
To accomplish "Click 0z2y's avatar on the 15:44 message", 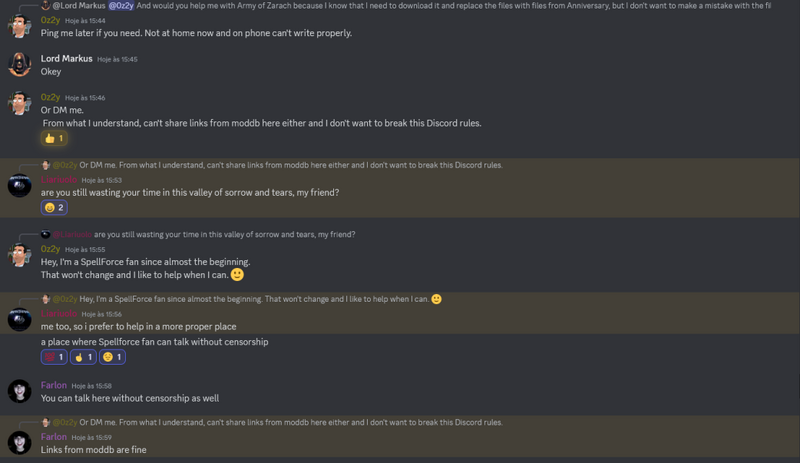I will point(19,26).
